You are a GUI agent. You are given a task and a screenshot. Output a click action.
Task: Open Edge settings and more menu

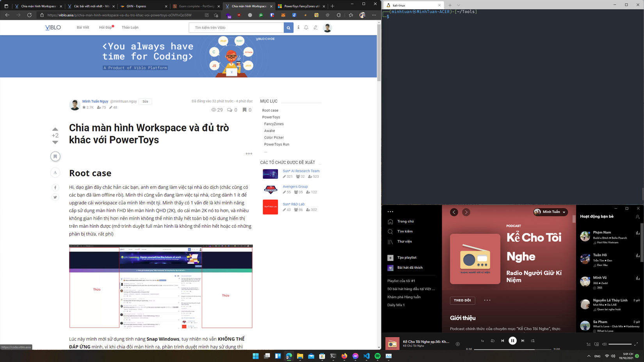pos(374,15)
